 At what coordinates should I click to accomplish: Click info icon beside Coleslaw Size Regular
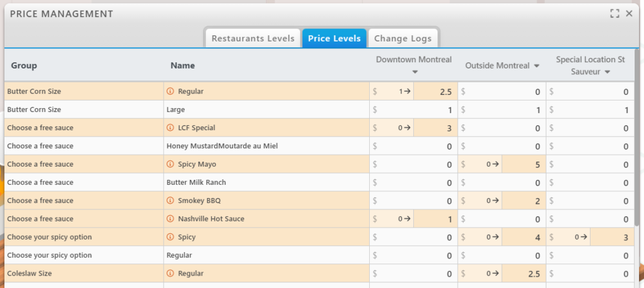pos(170,274)
